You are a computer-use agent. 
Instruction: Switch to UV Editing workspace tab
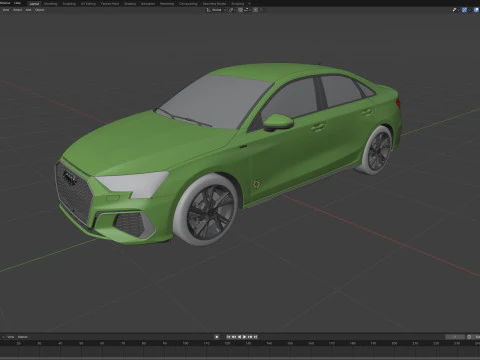click(x=88, y=4)
